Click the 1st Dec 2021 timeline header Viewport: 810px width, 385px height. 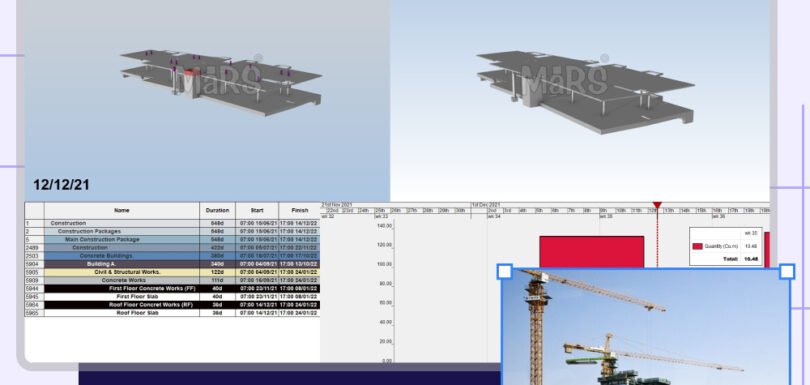tap(486, 205)
